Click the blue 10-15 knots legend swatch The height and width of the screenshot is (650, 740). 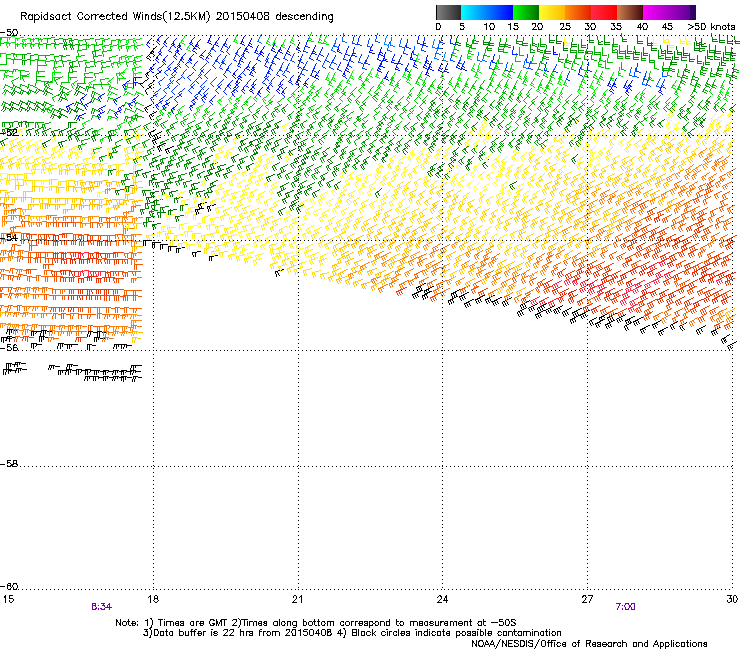click(x=500, y=12)
